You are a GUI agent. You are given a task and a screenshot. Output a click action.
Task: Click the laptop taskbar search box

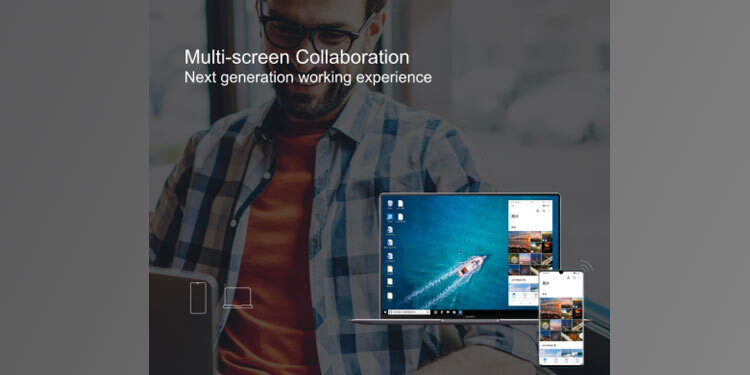tap(409, 312)
